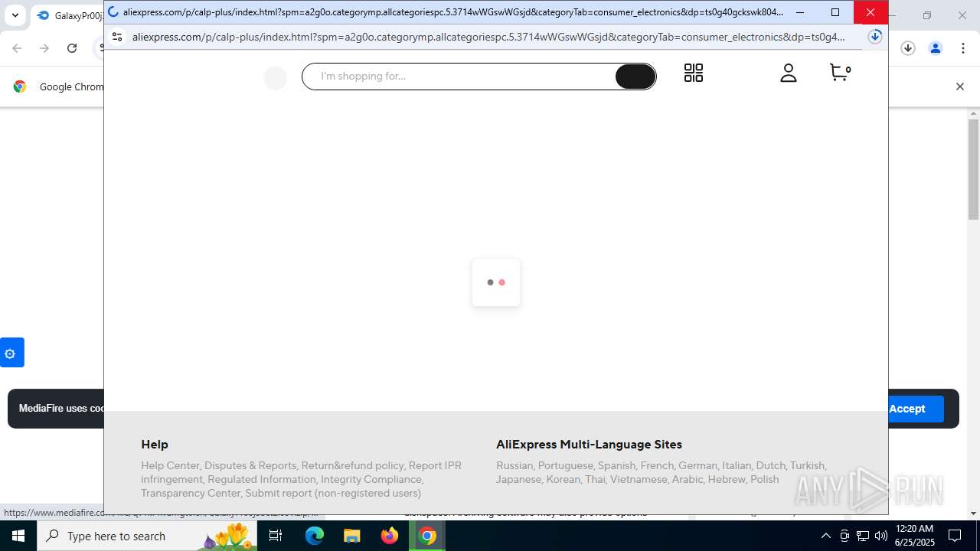Open Chrome tab search dropdown
Image resolution: width=980 pixels, height=551 pixels.
15,15
